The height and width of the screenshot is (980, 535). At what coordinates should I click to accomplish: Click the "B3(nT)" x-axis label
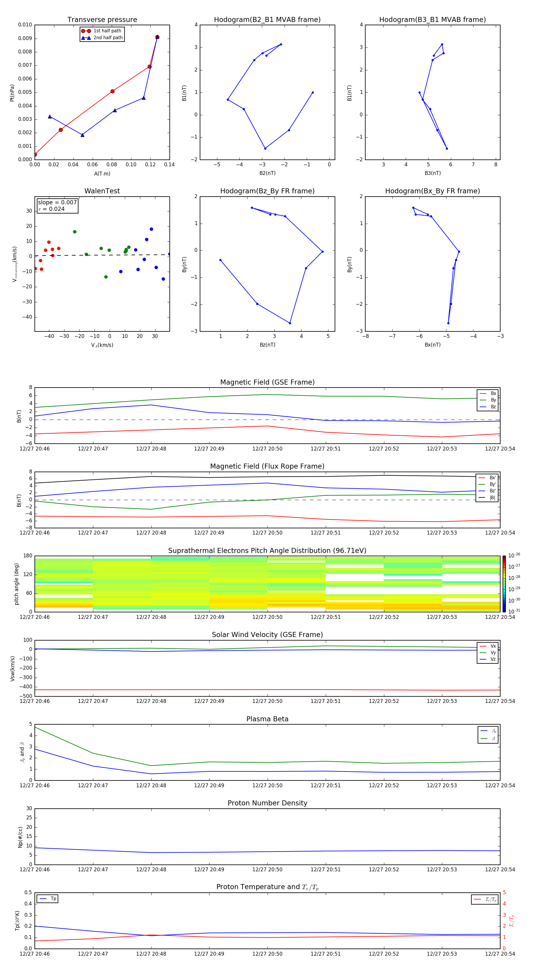tap(432, 173)
